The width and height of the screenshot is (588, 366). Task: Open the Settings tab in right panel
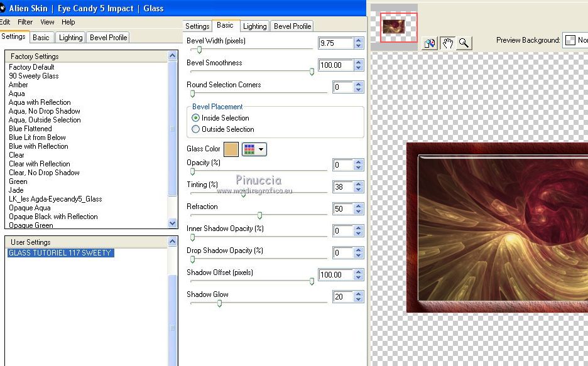tap(197, 26)
